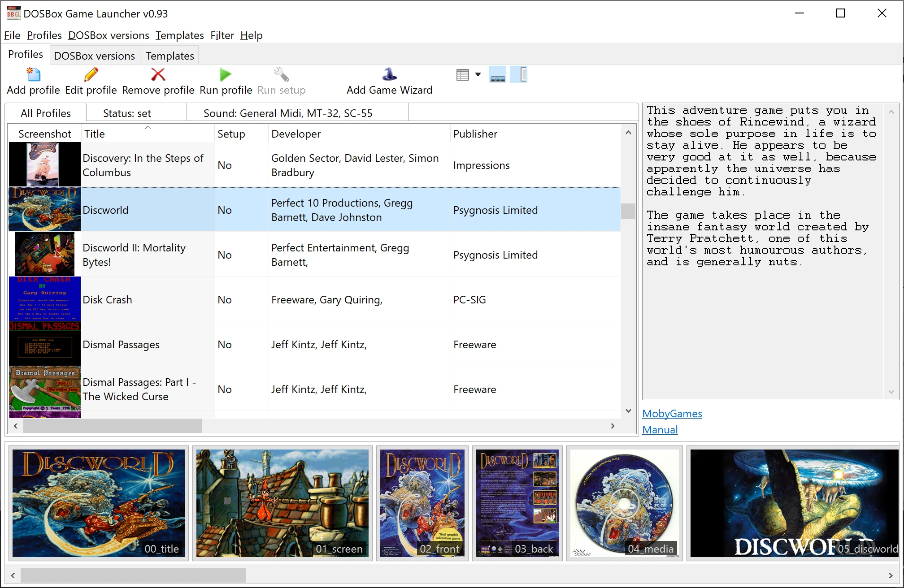Click the Add profile icon

coord(33,74)
